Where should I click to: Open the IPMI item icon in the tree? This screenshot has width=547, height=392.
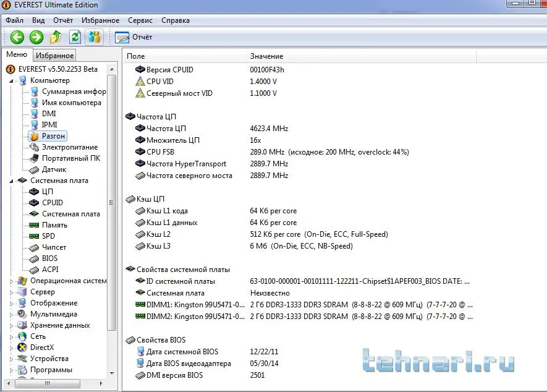point(34,125)
